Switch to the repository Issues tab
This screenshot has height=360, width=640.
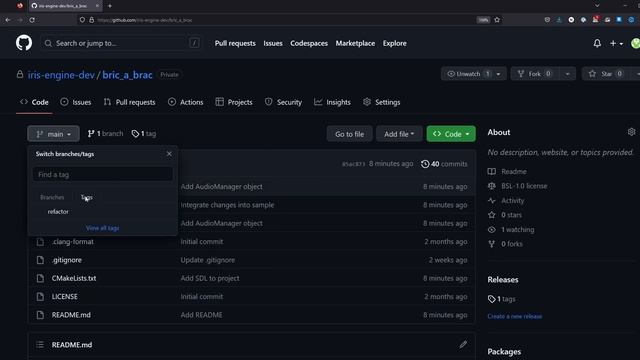(76, 102)
